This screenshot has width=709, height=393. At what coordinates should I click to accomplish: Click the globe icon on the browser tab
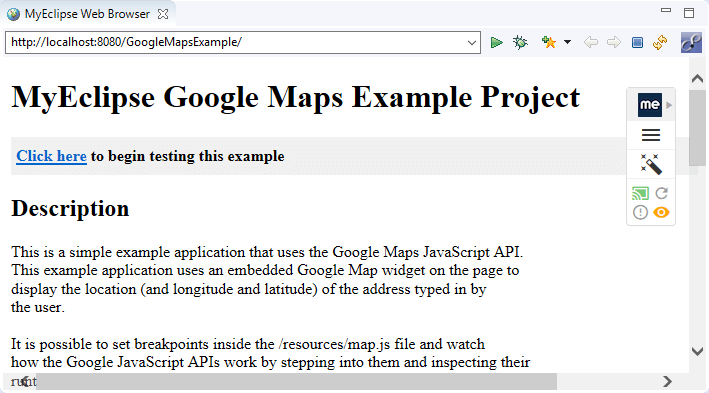(14, 14)
